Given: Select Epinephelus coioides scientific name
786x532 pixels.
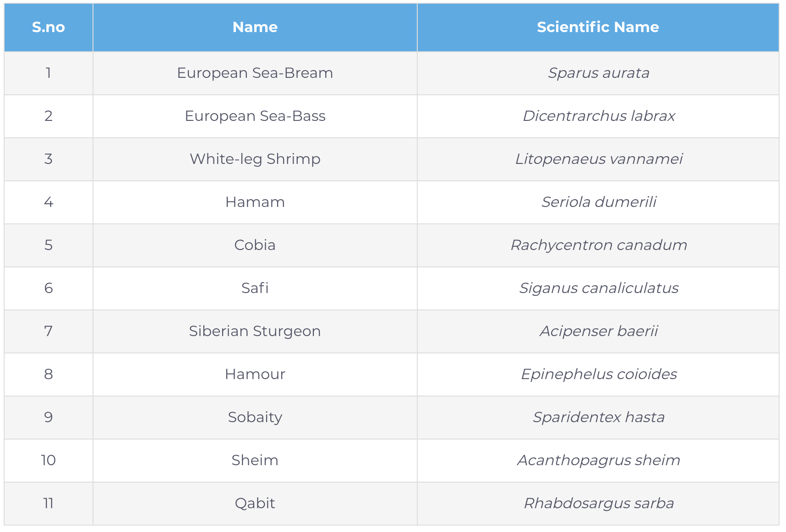Looking at the screenshot, I should coord(599,375).
